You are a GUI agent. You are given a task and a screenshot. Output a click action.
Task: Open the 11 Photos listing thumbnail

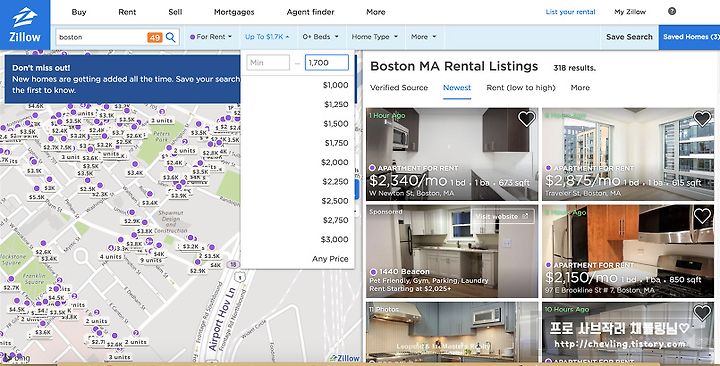coord(451,332)
